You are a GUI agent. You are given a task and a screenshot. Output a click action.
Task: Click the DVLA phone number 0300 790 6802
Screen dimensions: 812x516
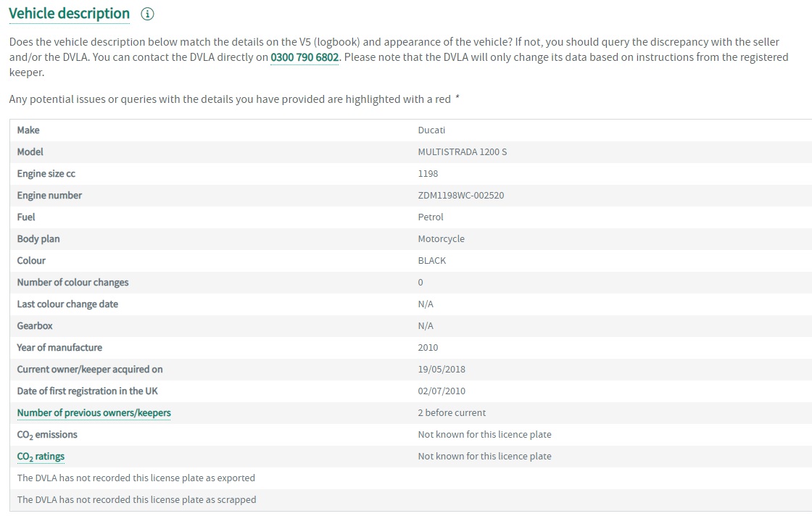click(x=304, y=57)
